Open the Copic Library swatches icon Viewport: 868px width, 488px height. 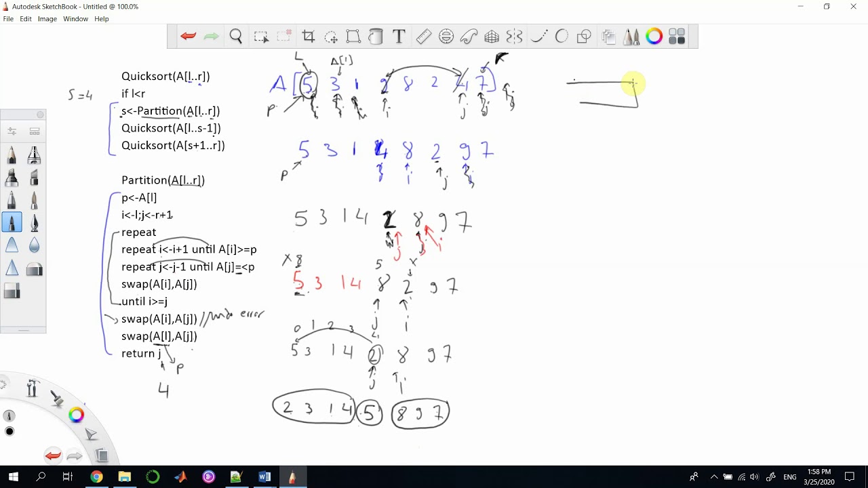pyautogui.click(x=677, y=37)
